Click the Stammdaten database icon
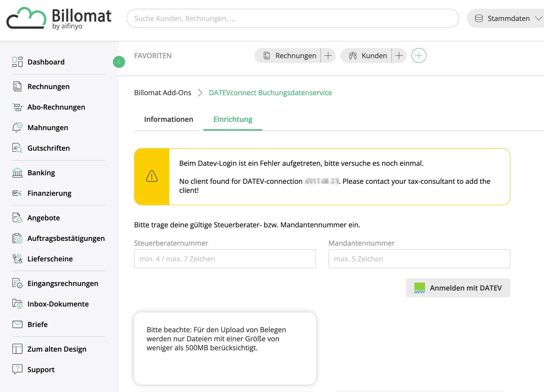 pyautogui.click(x=479, y=18)
